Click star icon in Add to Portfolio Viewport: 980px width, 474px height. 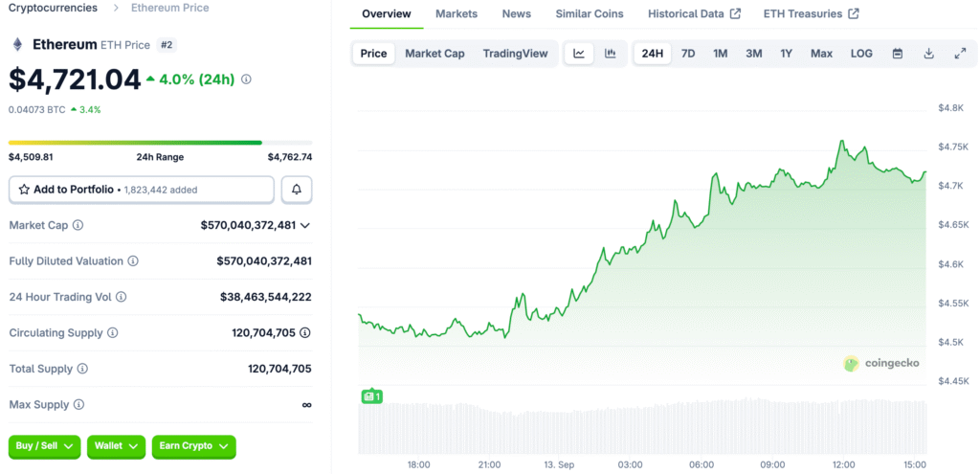pos(24,190)
